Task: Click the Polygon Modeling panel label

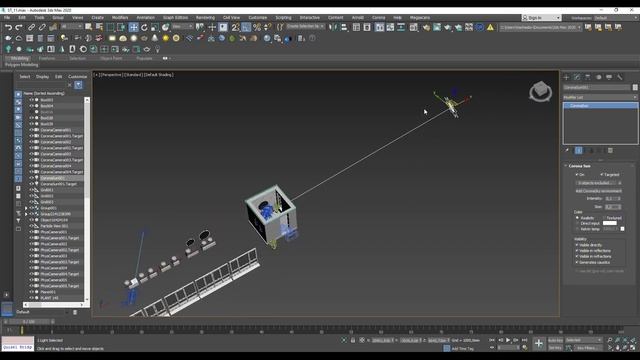Action: click(x=22, y=64)
